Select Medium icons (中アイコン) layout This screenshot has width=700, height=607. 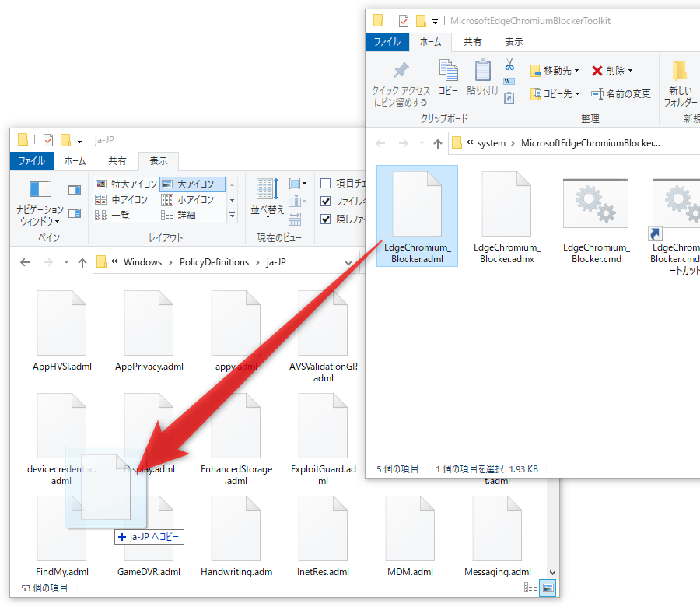coord(122,200)
